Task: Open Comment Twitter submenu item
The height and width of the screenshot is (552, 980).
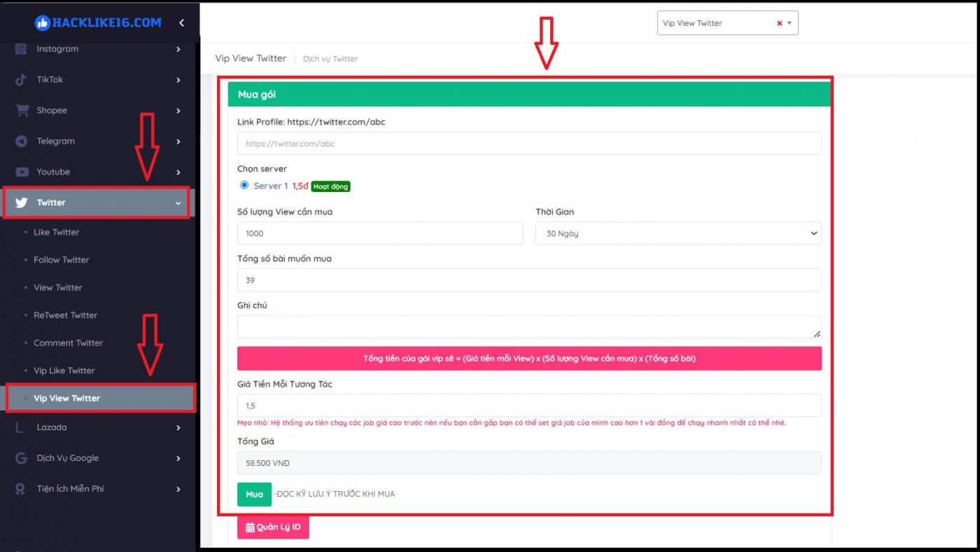Action: (x=68, y=343)
